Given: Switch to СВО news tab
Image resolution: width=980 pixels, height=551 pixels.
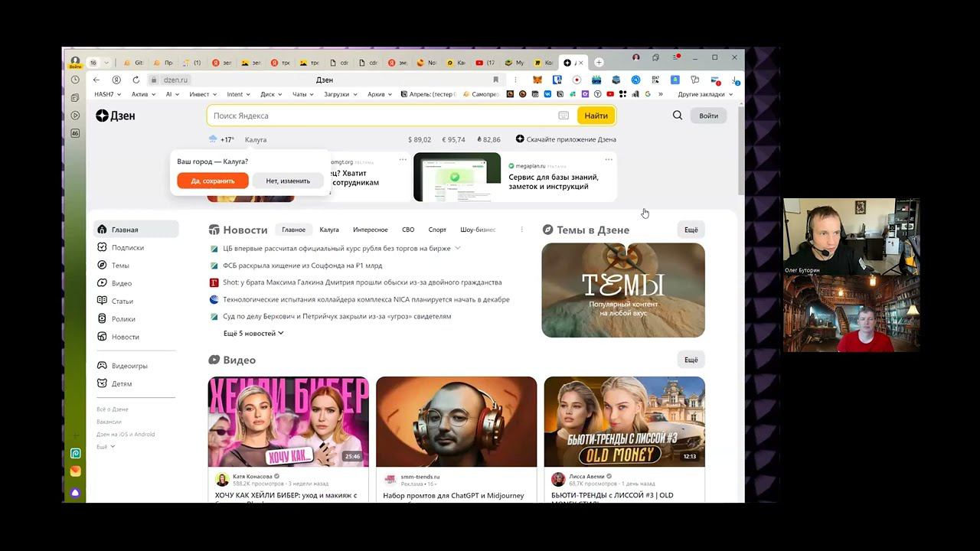Looking at the screenshot, I should point(408,230).
